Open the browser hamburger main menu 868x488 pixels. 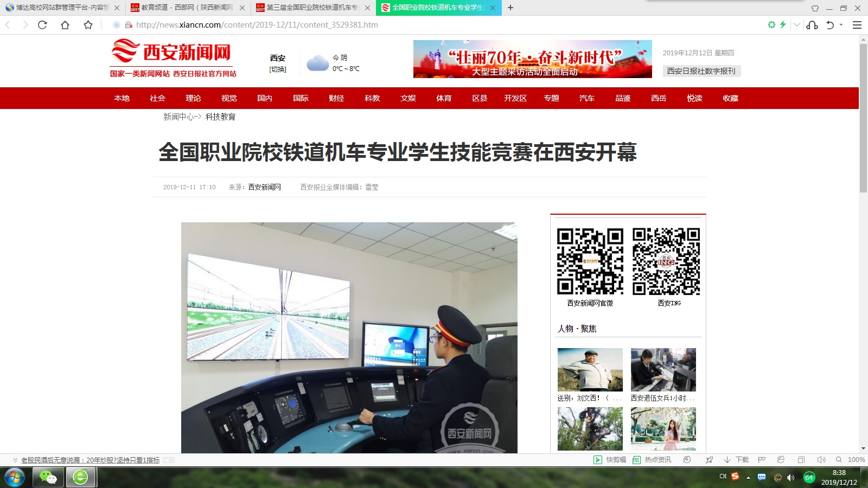pyautogui.click(x=857, y=25)
